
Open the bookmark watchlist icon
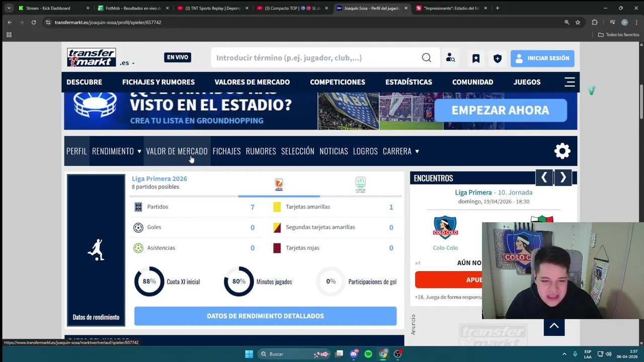pos(476,58)
